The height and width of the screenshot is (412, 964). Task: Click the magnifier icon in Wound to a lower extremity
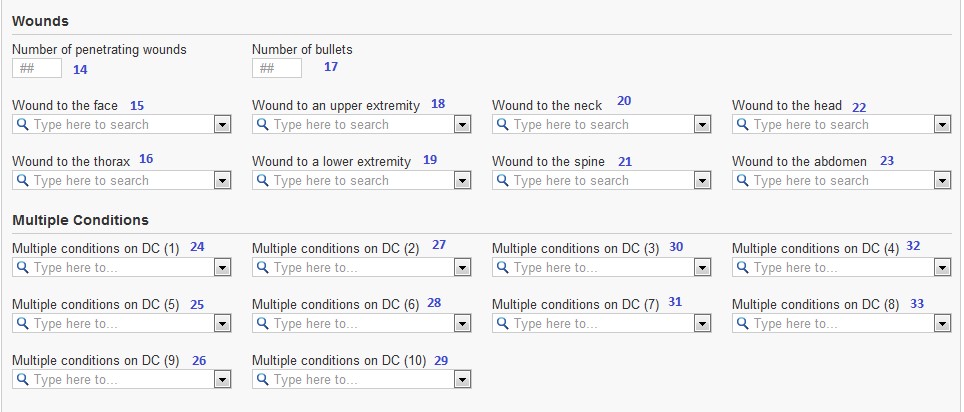coord(263,181)
